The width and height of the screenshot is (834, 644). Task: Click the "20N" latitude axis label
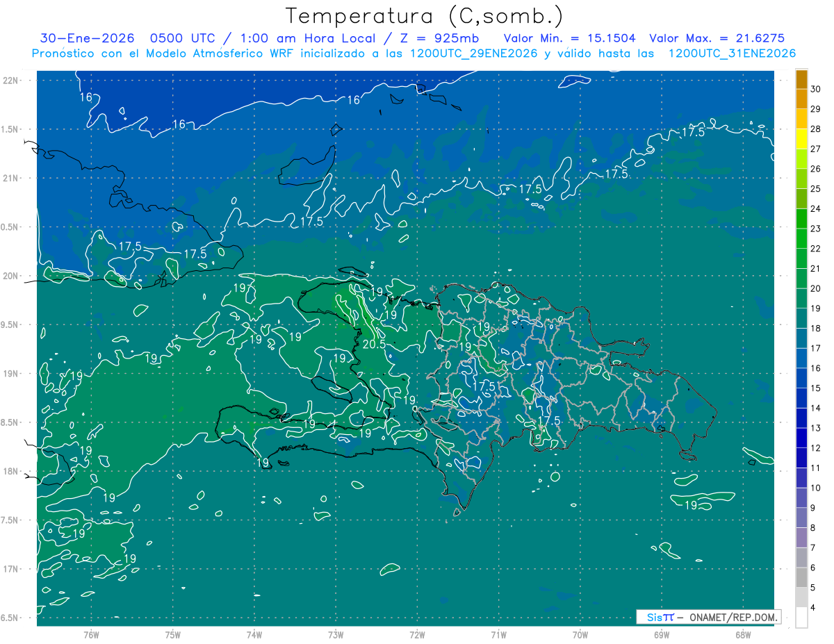coord(11,276)
